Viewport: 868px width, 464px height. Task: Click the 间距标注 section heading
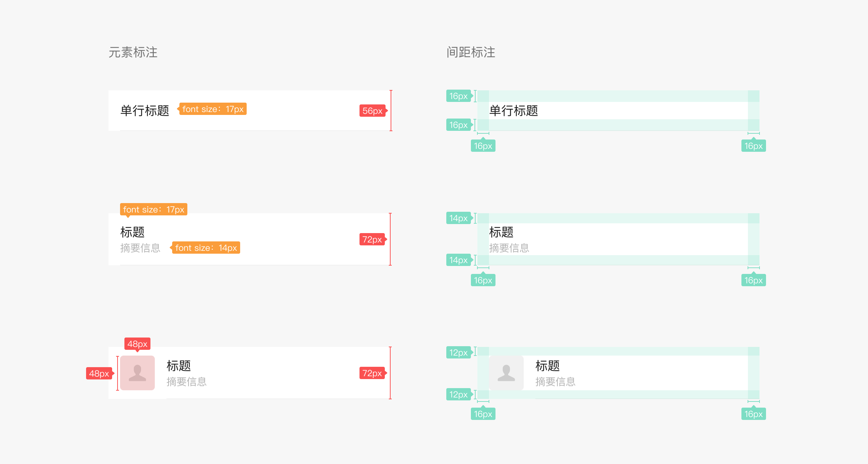(471, 52)
